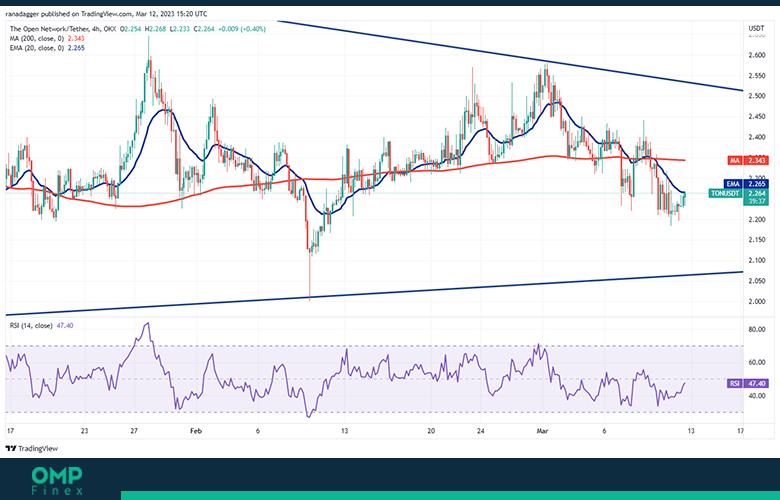Select the RSI (14, close) indicator label
This screenshot has width=780, height=500.
point(41,325)
